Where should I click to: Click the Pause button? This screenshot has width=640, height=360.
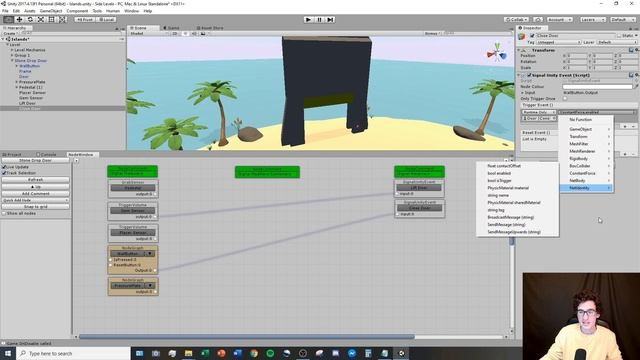click(319, 20)
